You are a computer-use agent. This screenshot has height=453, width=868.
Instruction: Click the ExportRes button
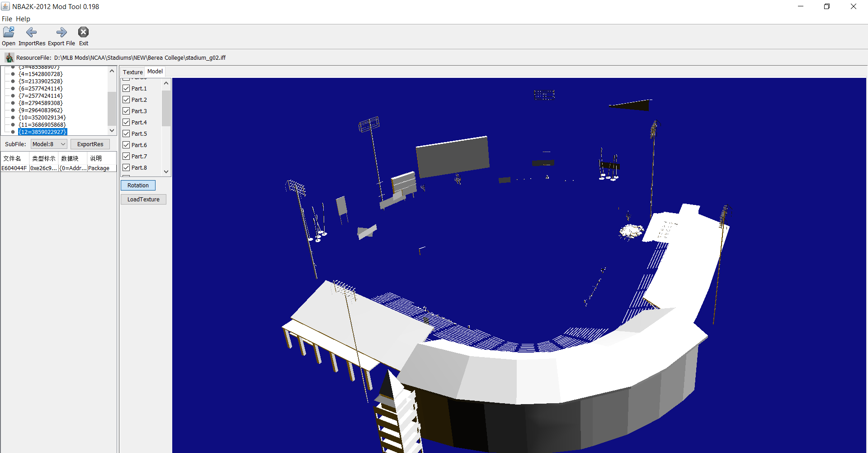[x=90, y=144]
